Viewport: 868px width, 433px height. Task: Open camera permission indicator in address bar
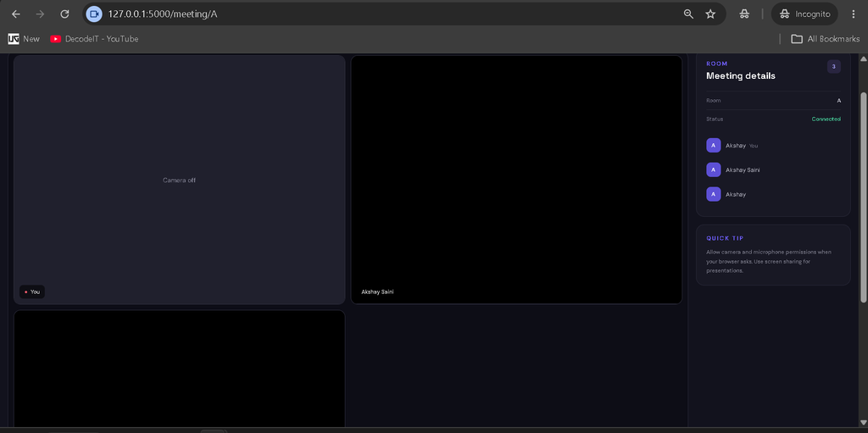point(94,14)
